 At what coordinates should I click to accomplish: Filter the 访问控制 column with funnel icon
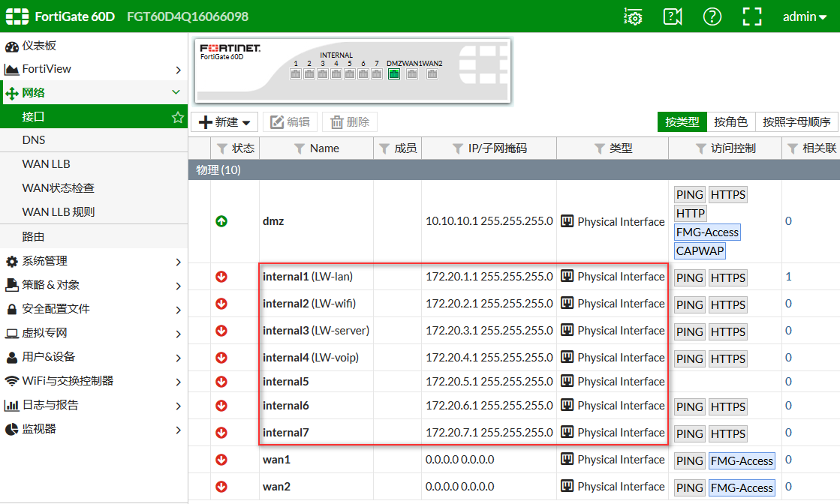(700, 148)
